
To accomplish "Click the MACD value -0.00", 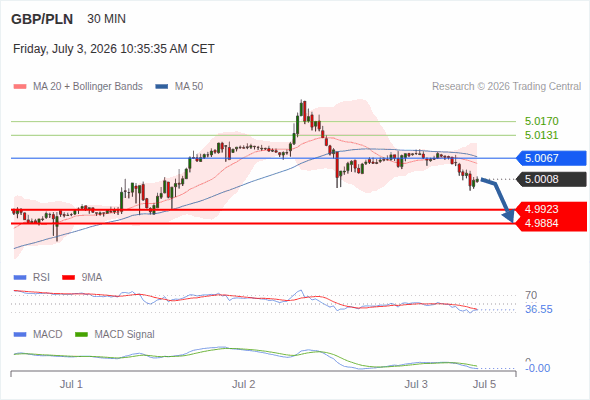I will click(x=538, y=368).
